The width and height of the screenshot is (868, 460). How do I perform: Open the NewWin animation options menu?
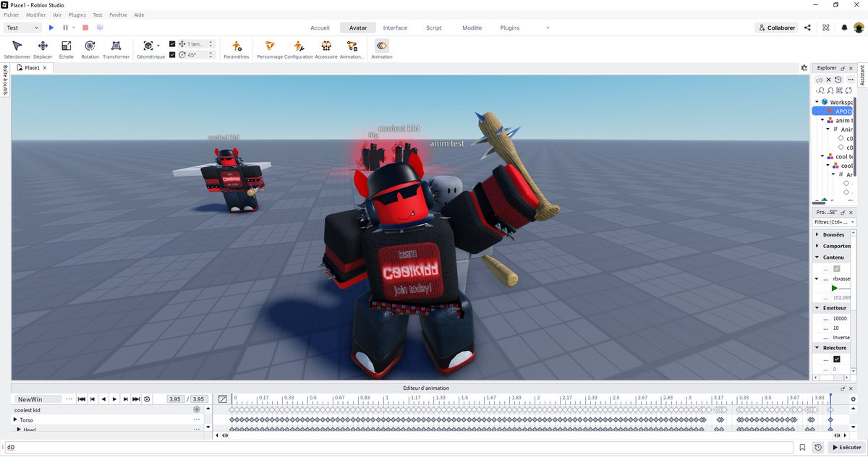(x=69, y=399)
